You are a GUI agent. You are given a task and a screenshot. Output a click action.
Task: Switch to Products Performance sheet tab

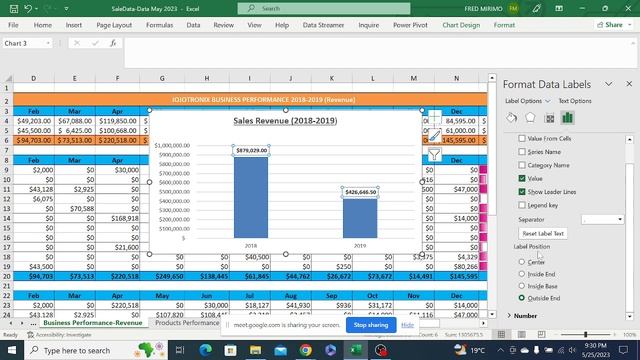[x=187, y=322]
